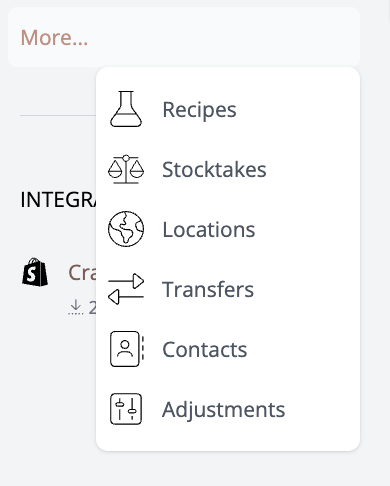Open Recipes from the More menu

pyautogui.click(x=199, y=109)
